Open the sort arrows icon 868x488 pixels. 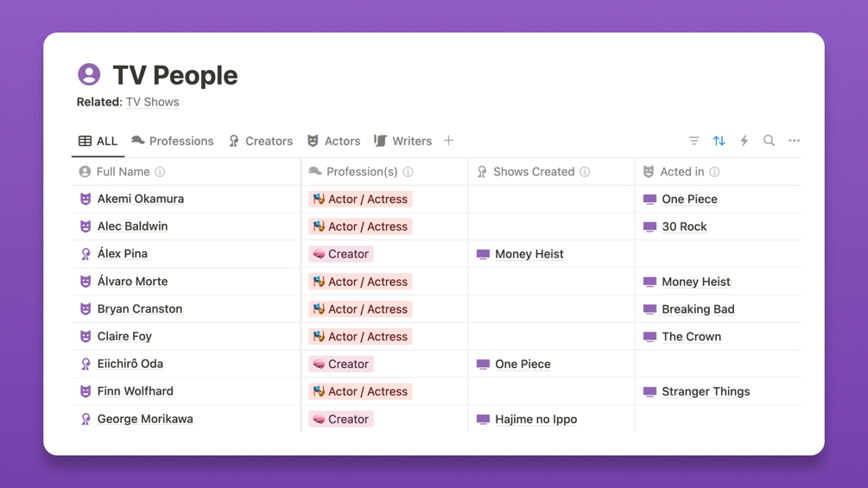[x=719, y=141]
